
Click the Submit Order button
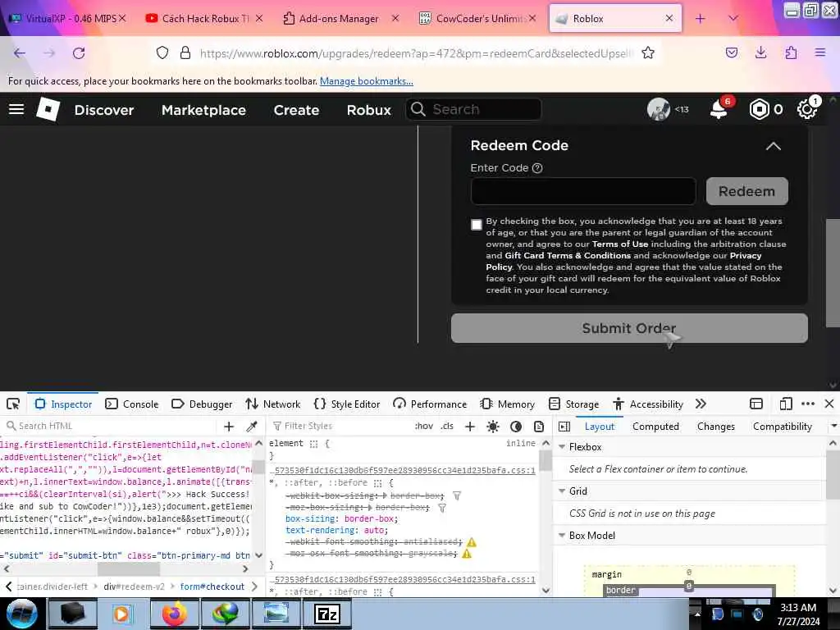click(x=629, y=328)
